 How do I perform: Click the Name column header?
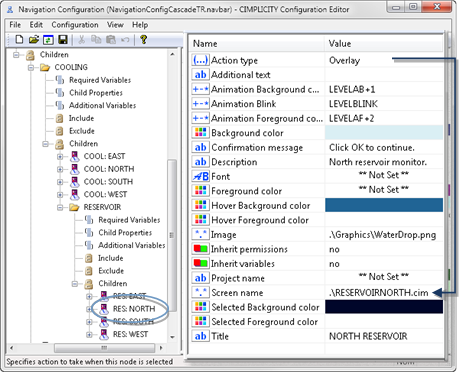point(257,44)
